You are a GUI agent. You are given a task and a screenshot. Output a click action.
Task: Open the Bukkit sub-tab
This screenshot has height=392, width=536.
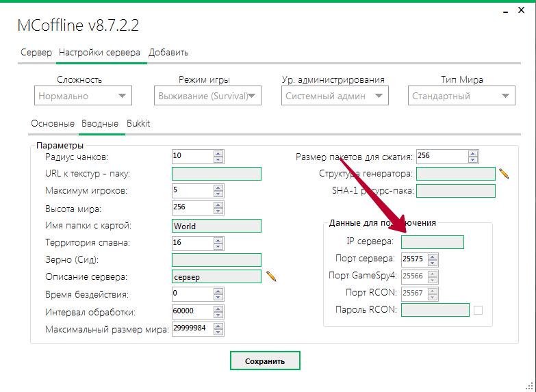[138, 123]
